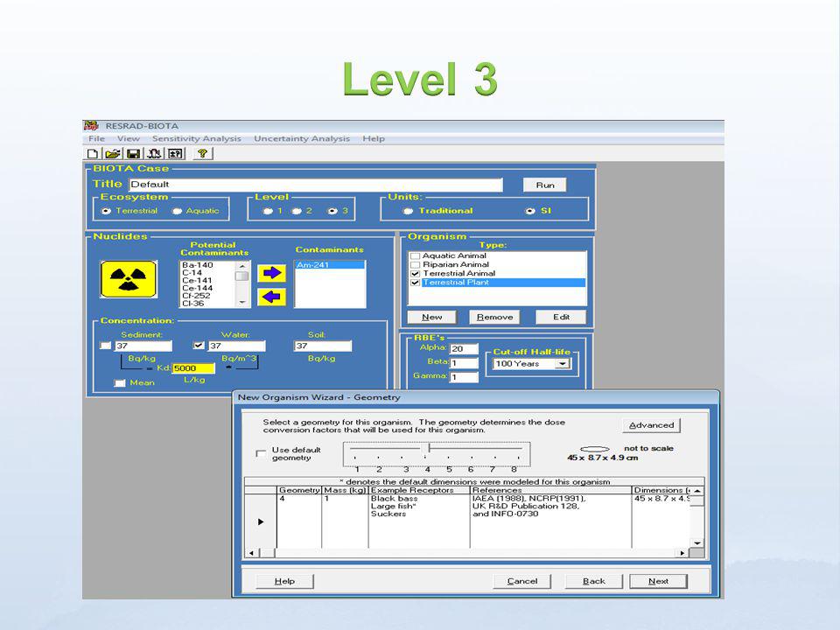Click the Run button
This screenshot has width=840, height=630.
(x=545, y=185)
